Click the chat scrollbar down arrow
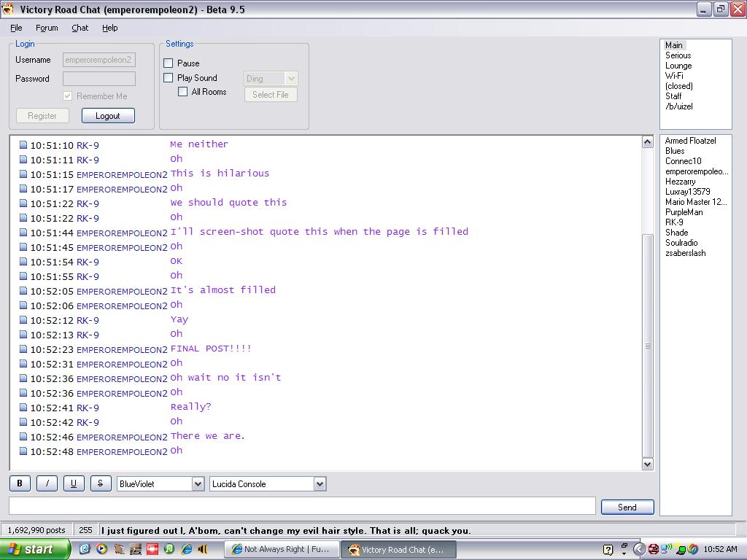Screen dimensions: 747x560 click(x=647, y=464)
